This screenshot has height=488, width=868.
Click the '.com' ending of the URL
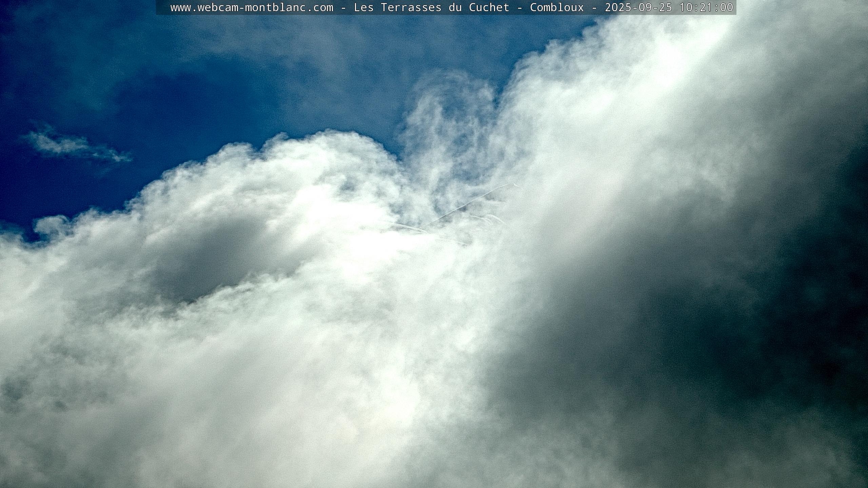click(320, 7)
